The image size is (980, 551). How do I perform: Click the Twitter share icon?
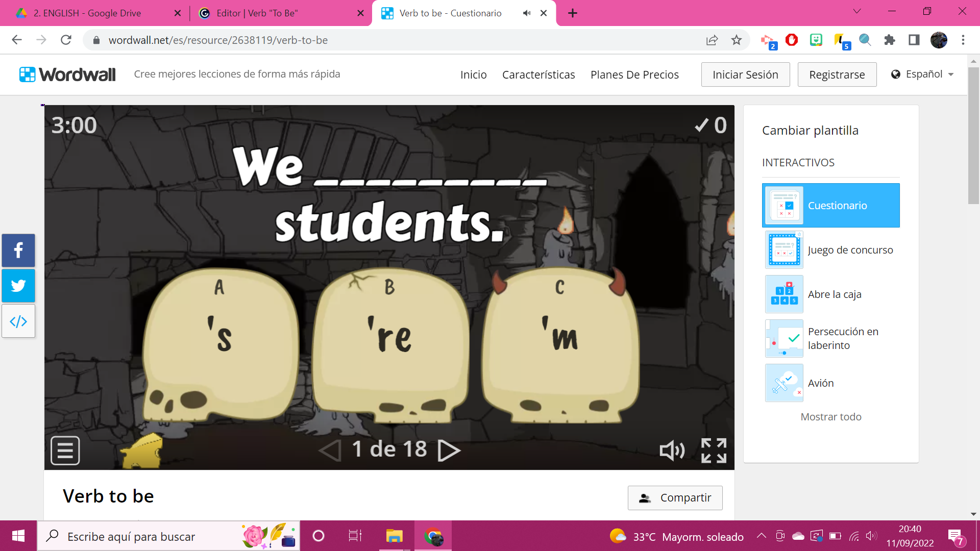click(18, 285)
